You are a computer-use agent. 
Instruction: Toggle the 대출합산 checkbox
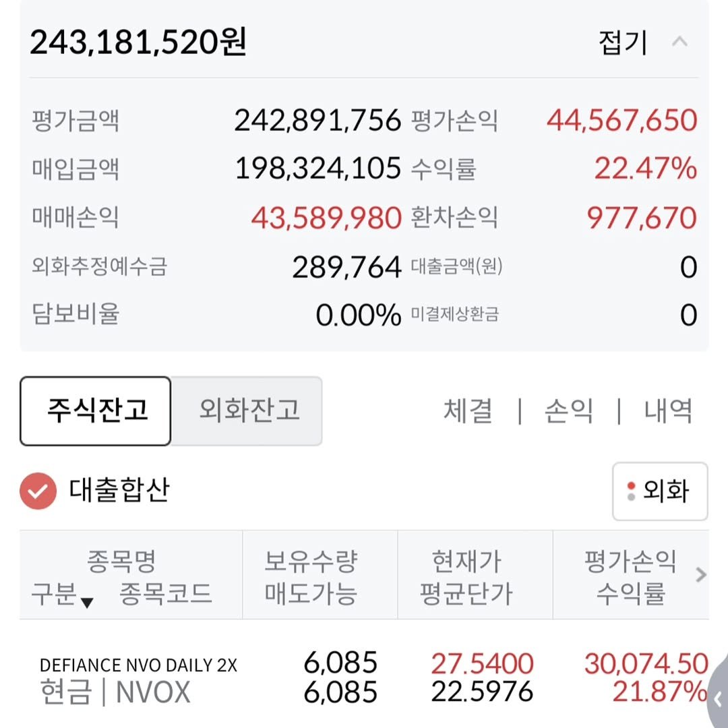pos(38,491)
